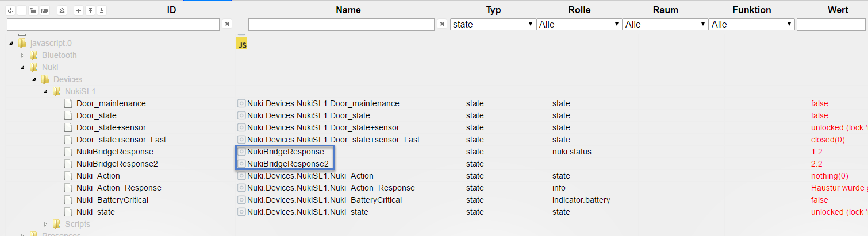Image resolution: width=868 pixels, height=236 pixels.
Task: Open the Rolle filter dropdown
Action: tap(579, 25)
